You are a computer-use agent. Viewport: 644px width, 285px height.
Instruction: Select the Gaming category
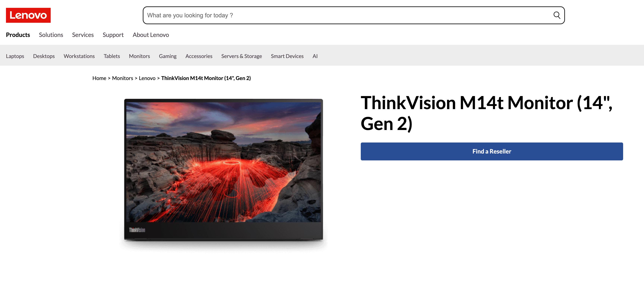pyautogui.click(x=168, y=56)
